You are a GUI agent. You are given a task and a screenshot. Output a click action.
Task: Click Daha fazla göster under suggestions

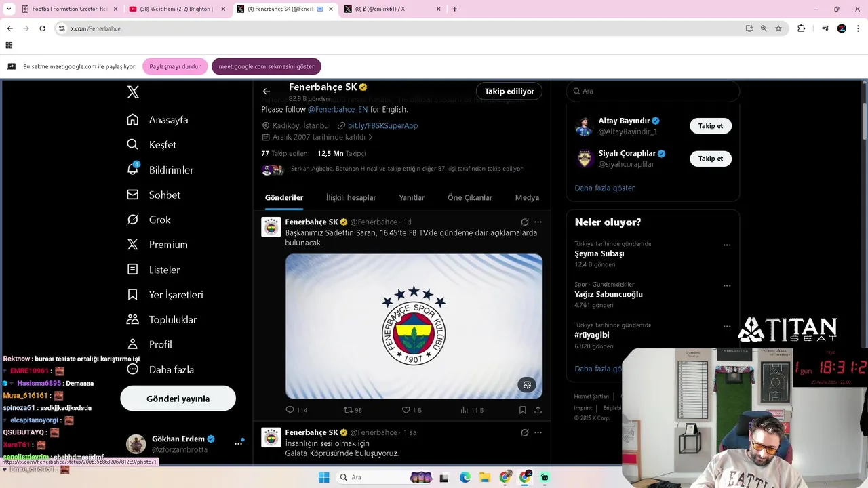(604, 188)
